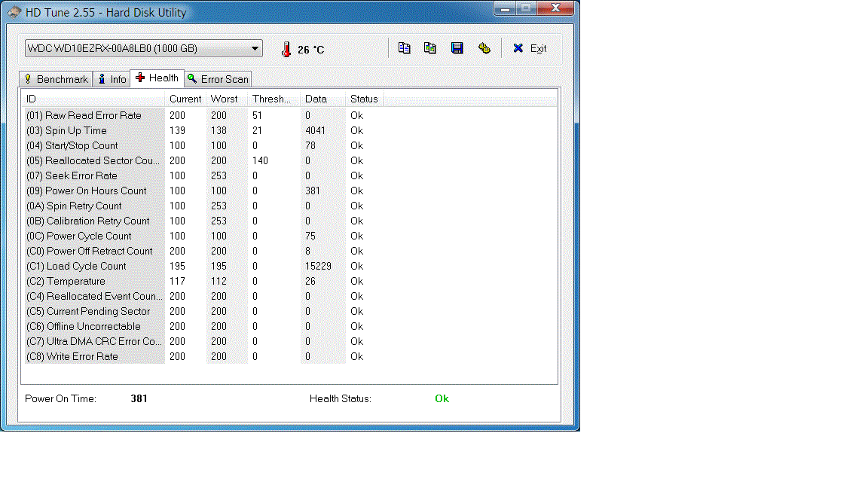Click the Exit button
868x488 pixels.
pyautogui.click(x=530, y=49)
